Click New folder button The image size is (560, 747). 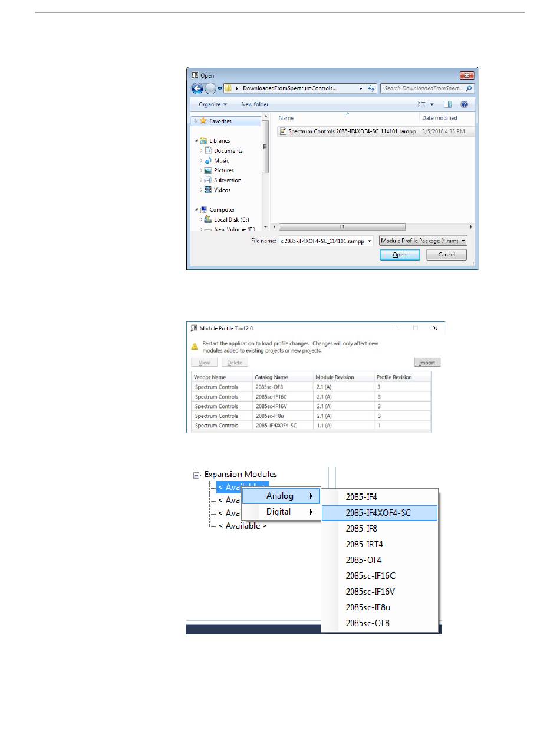tap(255, 104)
